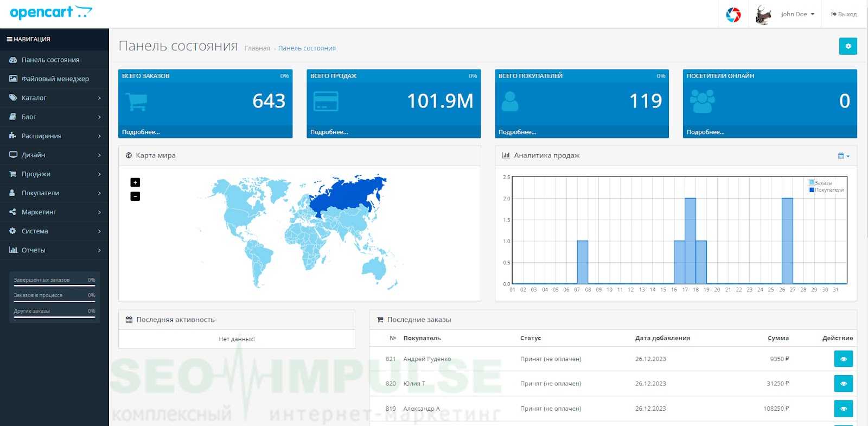Image resolution: width=868 pixels, height=426 pixels.
Task: Toggle navigation sidebar with hamburger icon
Action: (x=9, y=39)
